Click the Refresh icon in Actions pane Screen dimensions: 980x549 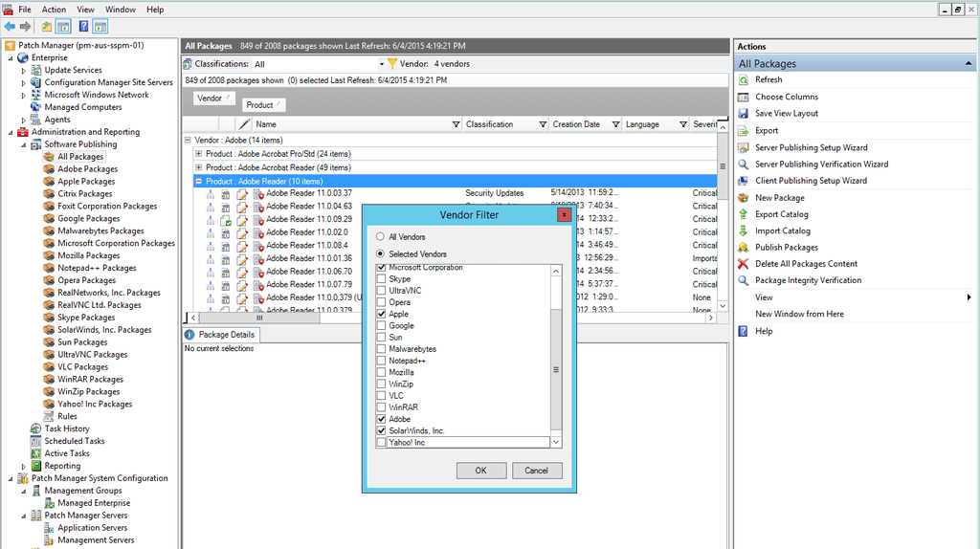[743, 80]
